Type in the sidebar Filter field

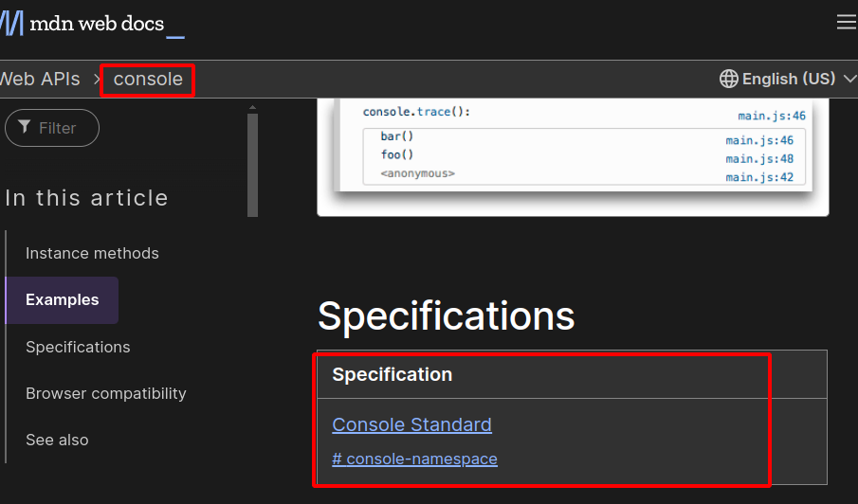59,128
